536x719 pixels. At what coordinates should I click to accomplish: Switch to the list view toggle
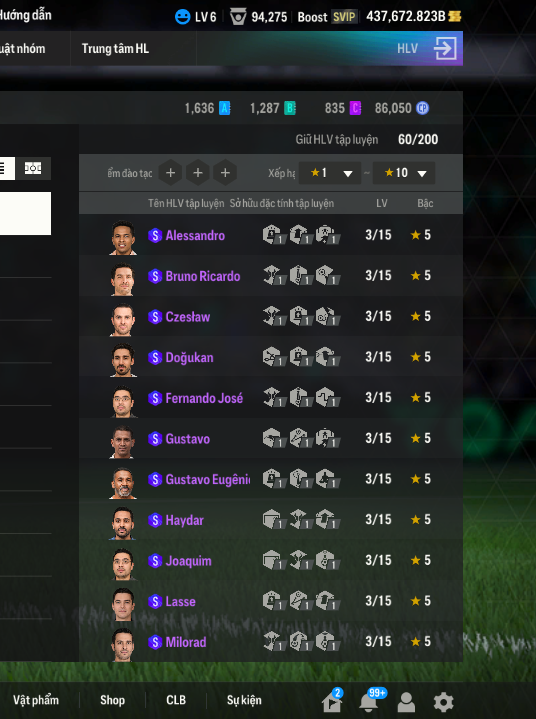click(7, 168)
